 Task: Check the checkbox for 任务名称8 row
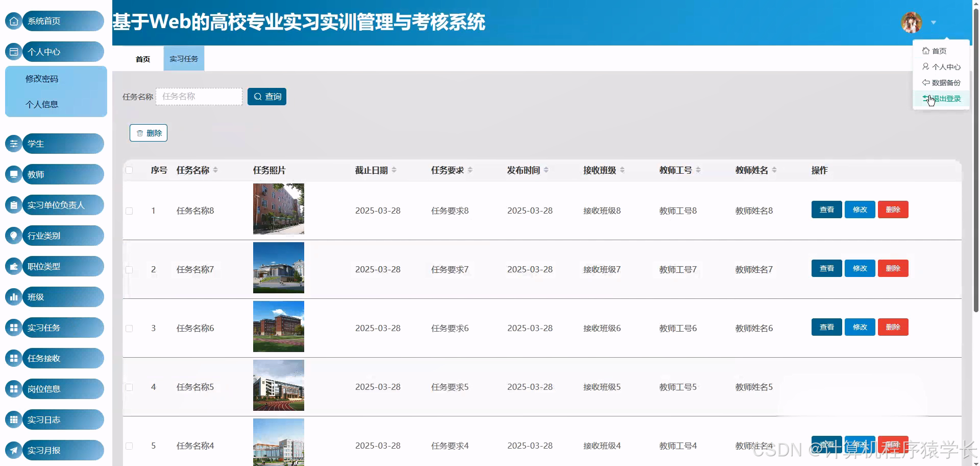click(x=129, y=211)
